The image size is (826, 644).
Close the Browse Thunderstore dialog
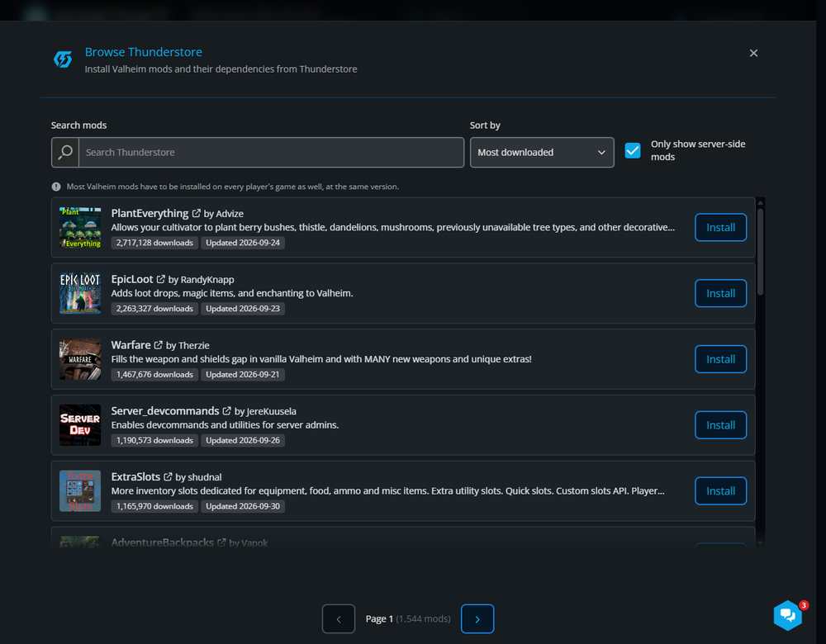754,53
